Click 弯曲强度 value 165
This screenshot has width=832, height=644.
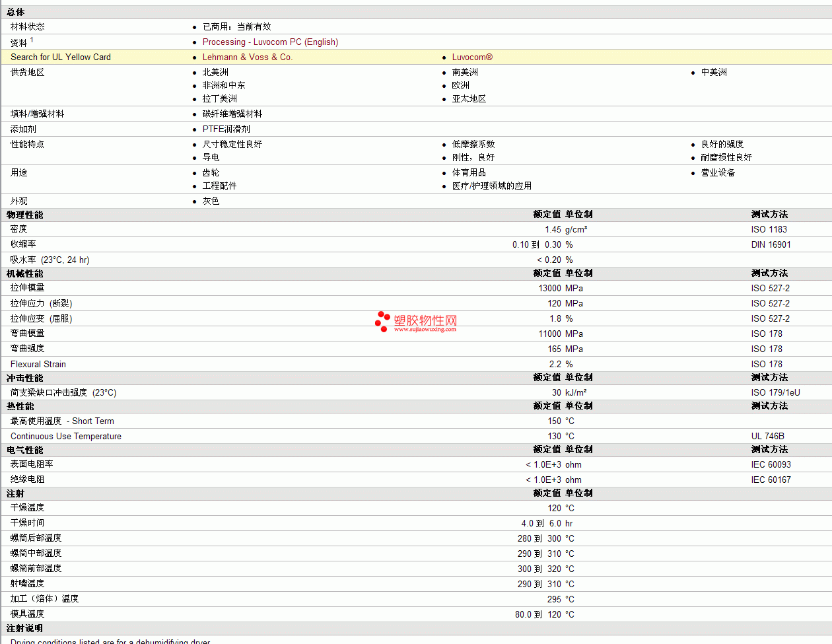(554, 349)
